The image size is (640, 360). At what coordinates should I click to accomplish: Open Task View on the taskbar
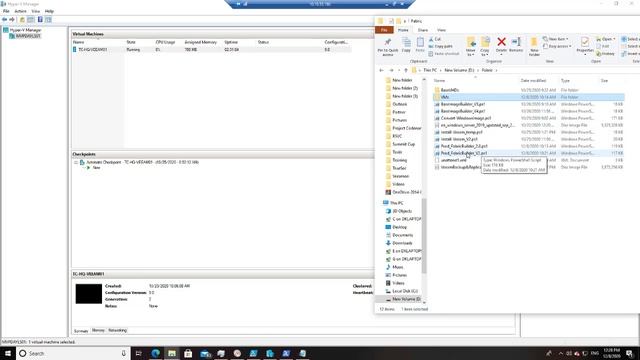pyautogui.click(x=139, y=353)
